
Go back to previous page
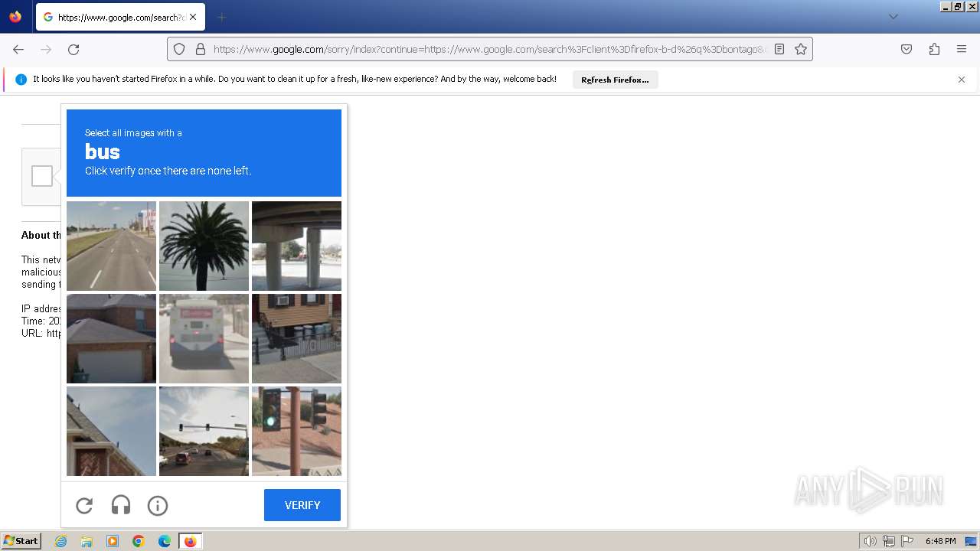pos(18,49)
